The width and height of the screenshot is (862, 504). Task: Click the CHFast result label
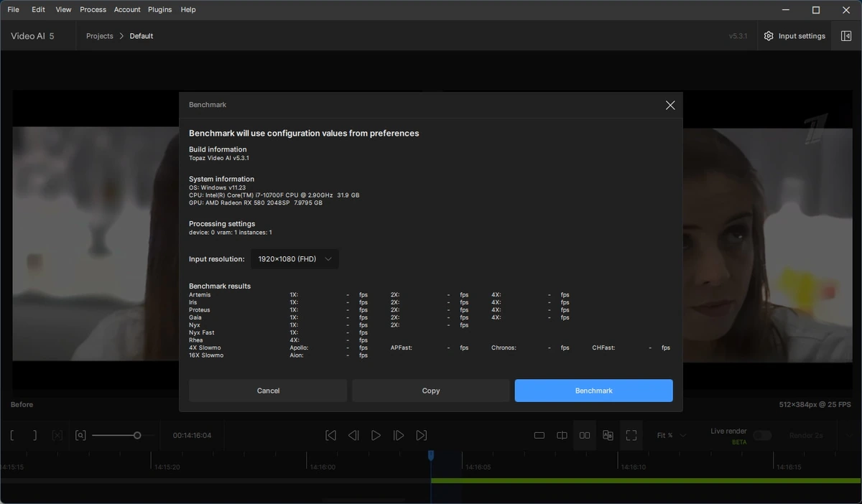(x=603, y=347)
